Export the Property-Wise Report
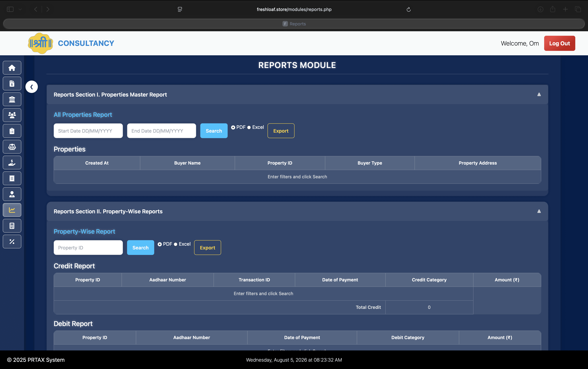 coord(208,248)
